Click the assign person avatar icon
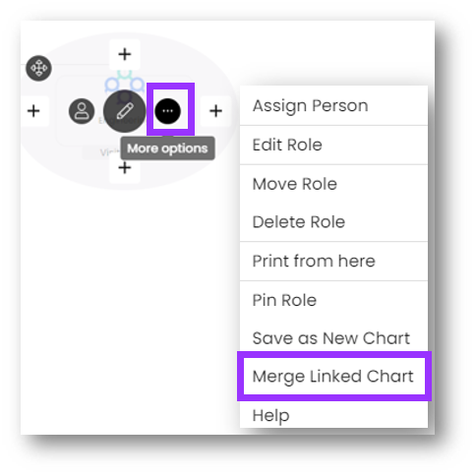 click(82, 111)
